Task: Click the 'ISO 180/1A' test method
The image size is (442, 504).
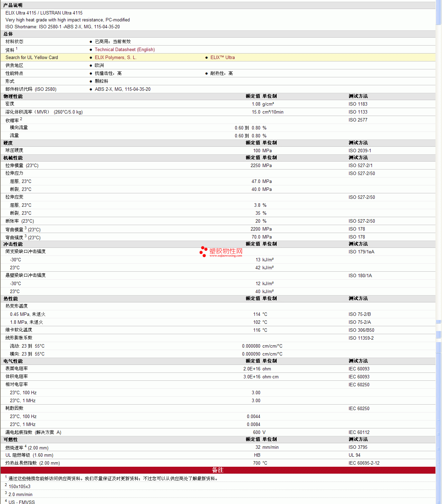Action: click(360, 276)
